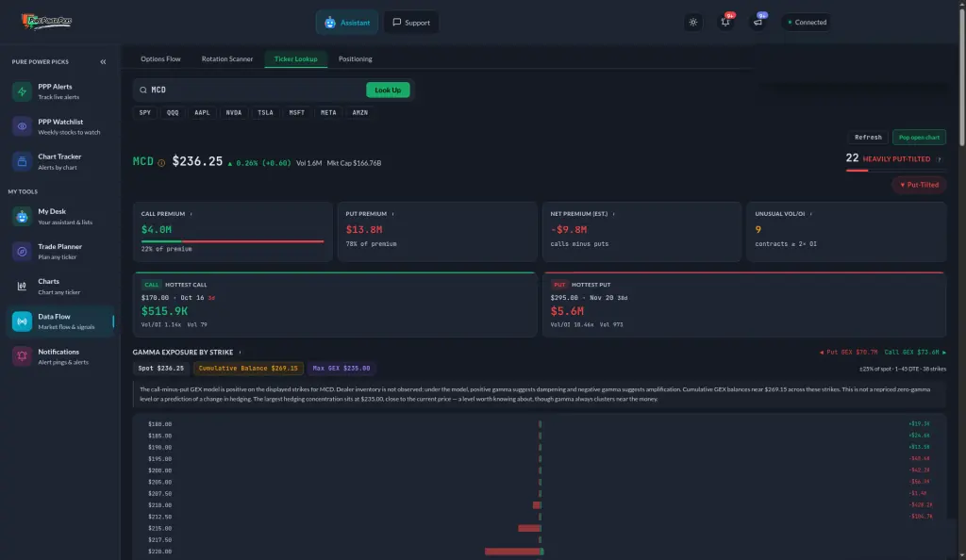
Task: Select the Ticker Lookup tab
Action: [x=295, y=59]
